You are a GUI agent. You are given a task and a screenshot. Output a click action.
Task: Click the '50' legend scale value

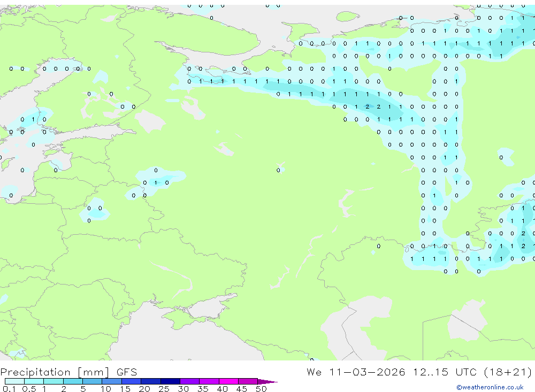pos(261,389)
